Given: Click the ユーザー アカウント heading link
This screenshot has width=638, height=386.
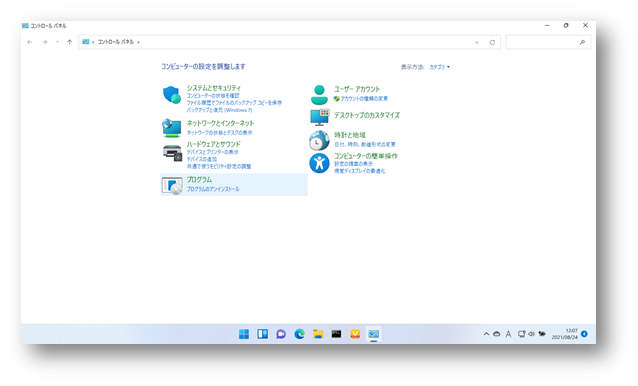Looking at the screenshot, I should point(357,89).
